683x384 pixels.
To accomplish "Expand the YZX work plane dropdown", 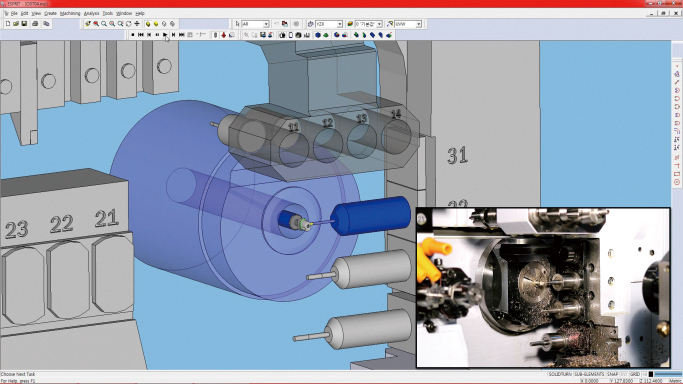I will tap(329, 24).
